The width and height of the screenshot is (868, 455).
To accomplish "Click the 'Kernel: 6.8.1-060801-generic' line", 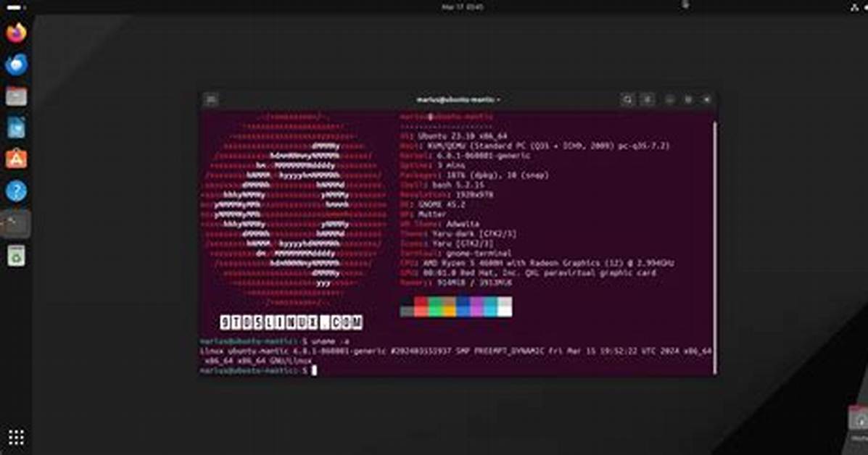I will [x=465, y=156].
